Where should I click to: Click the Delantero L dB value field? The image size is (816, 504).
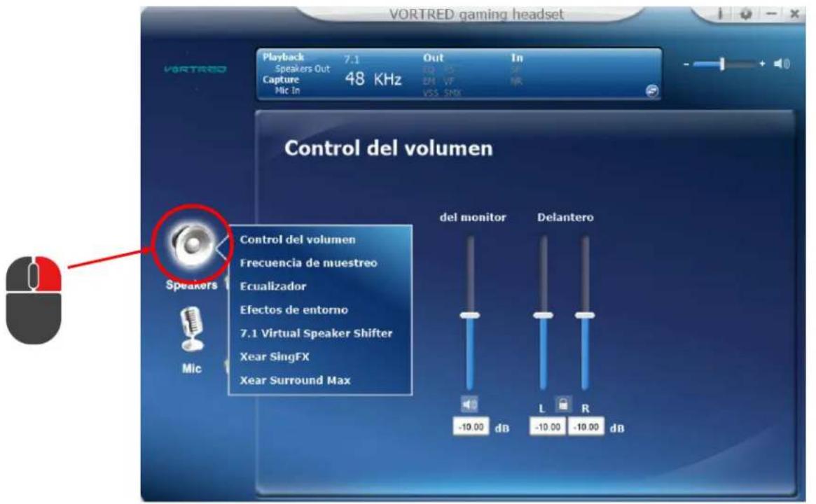[x=548, y=427]
